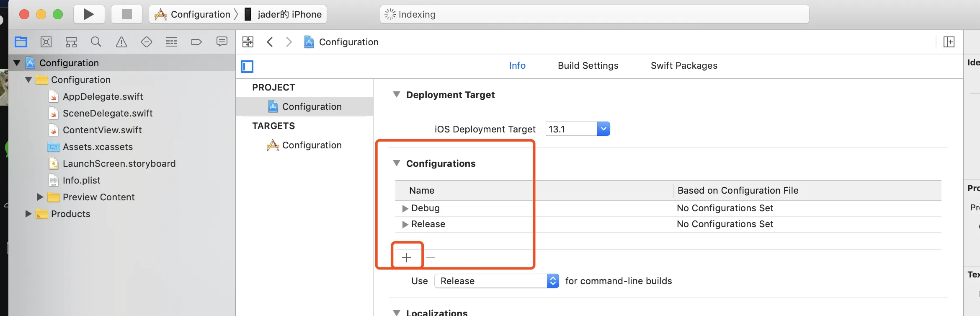
Task: Collapse the Configuration group folder
Action: coord(28,80)
